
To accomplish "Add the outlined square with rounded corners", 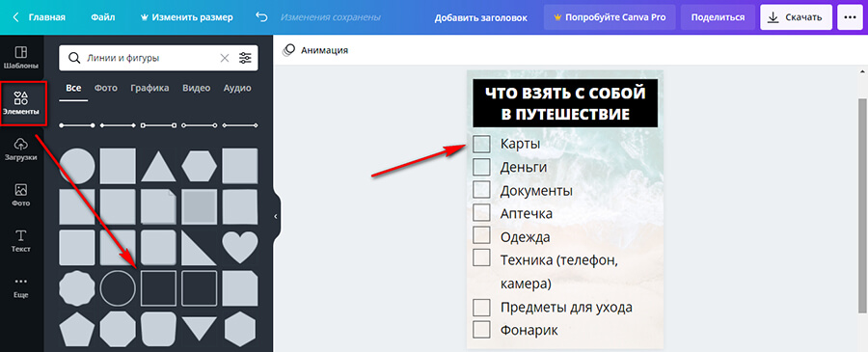I will [200, 287].
